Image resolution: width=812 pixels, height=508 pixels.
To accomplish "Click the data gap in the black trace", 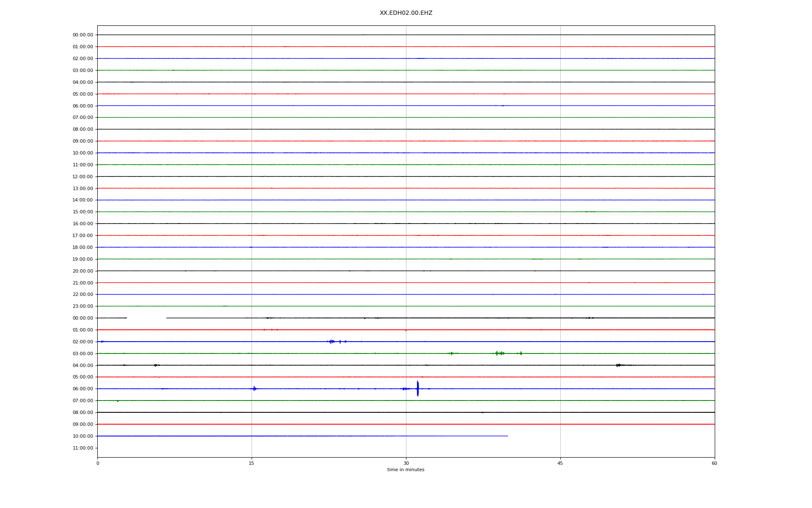I will pos(146,318).
